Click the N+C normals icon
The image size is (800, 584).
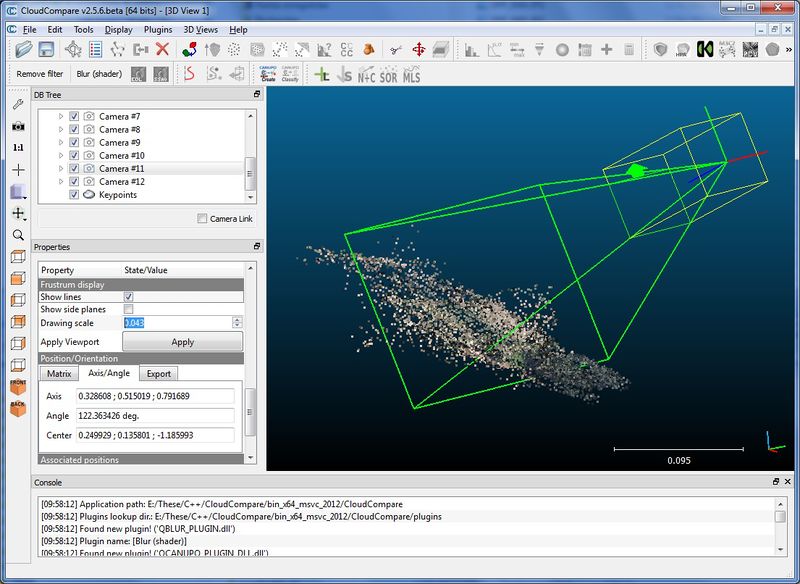tap(366, 75)
